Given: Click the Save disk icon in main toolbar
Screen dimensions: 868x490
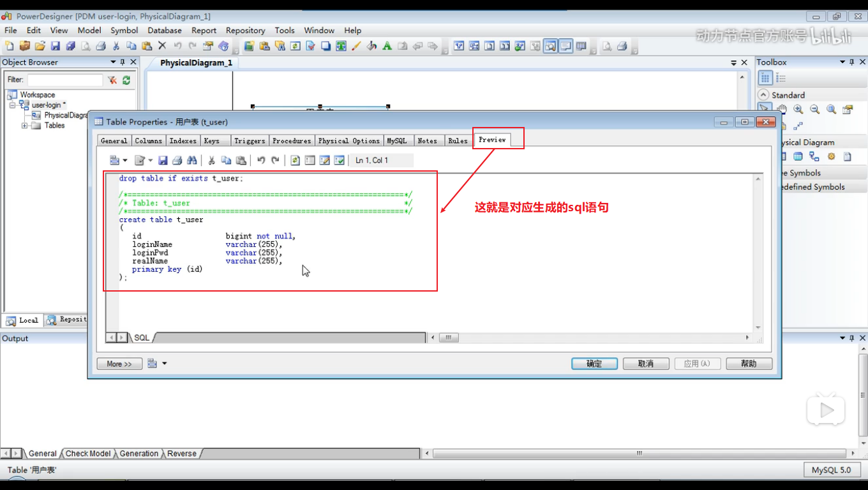Looking at the screenshot, I should click(x=56, y=46).
